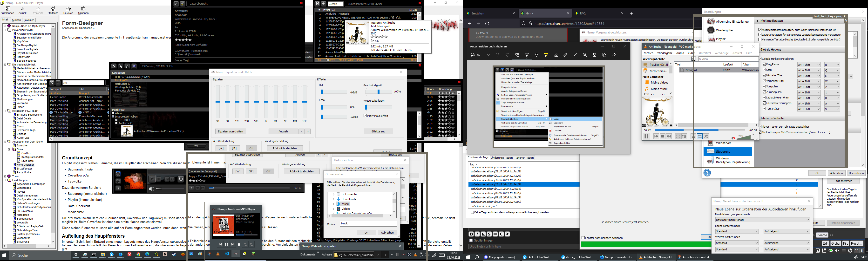Click the Startseite icon in Nemp help
This screenshot has height=261, width=868.
point(53,10)
